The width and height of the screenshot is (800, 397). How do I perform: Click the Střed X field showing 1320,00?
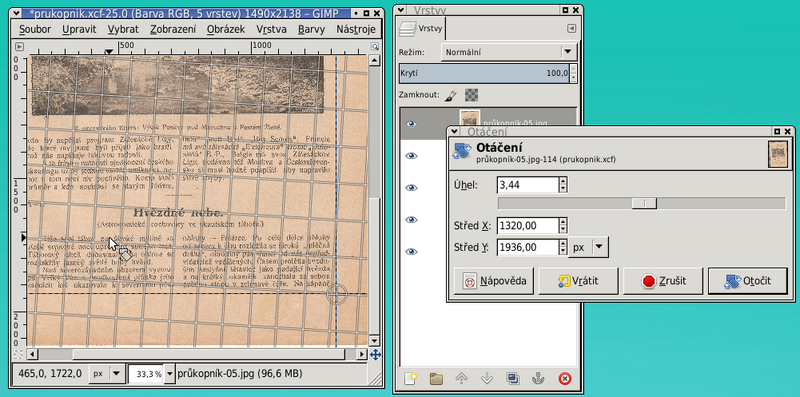[527, 226]
